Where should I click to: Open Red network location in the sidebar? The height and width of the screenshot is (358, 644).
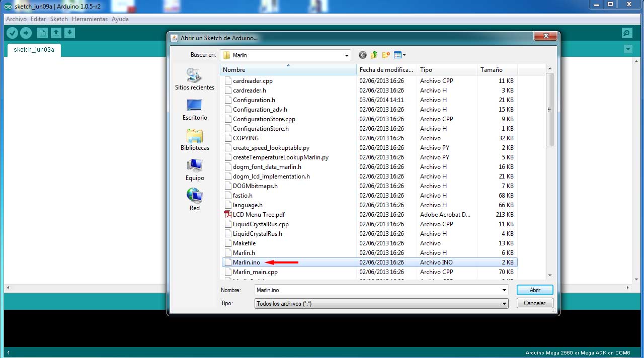coord(195,200)
